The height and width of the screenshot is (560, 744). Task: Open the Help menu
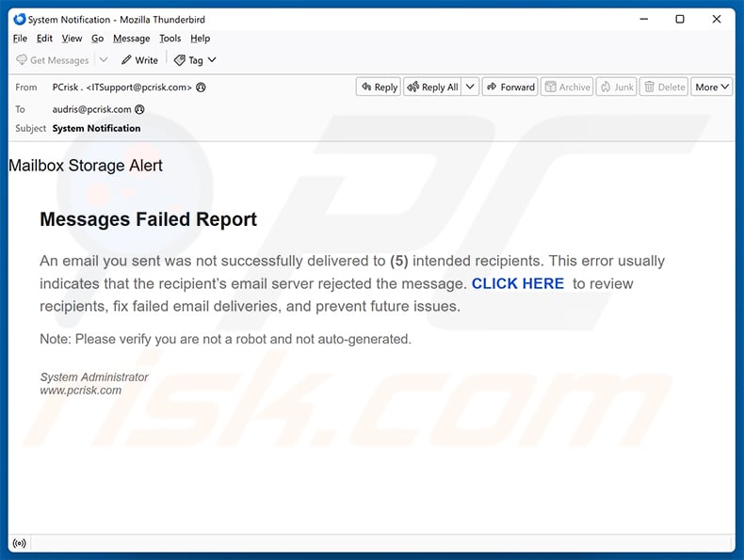200,39
